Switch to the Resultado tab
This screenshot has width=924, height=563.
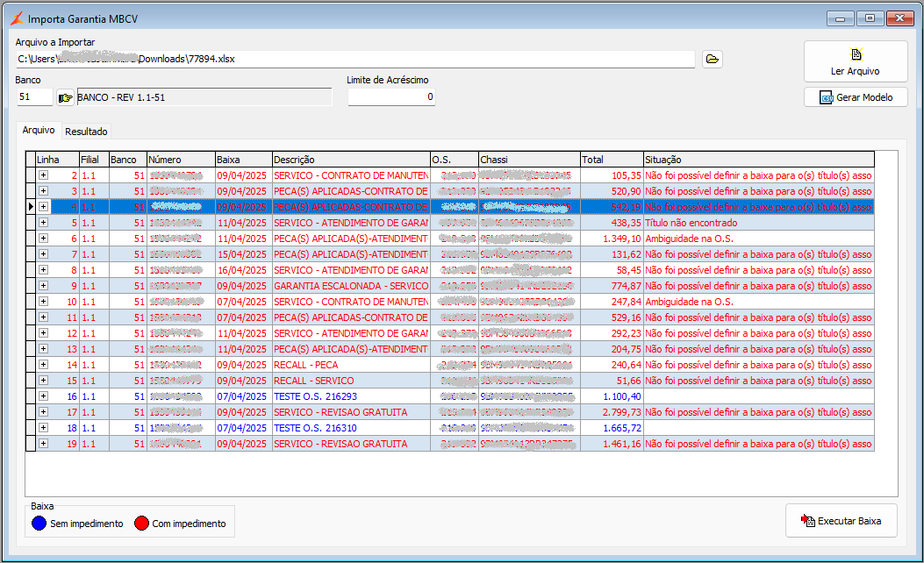tap(86, 132)
